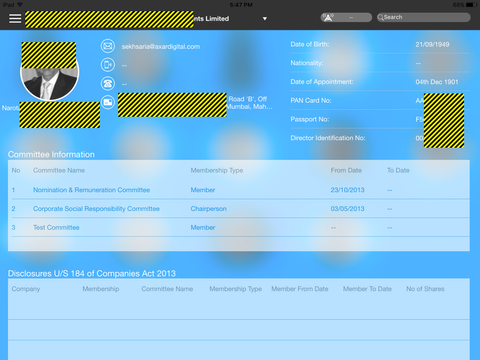Open the company selector dropdown arrow

coord(265,19)
